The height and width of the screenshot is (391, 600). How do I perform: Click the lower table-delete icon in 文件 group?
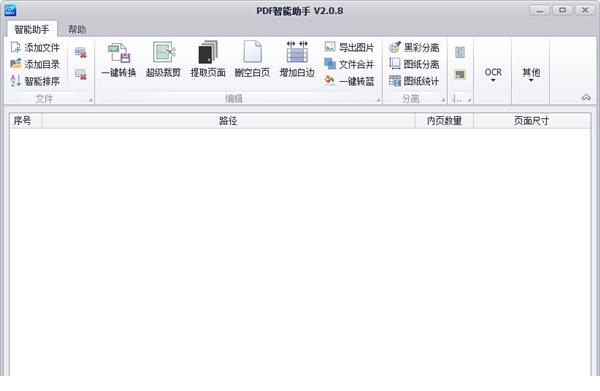click(80, 74)
